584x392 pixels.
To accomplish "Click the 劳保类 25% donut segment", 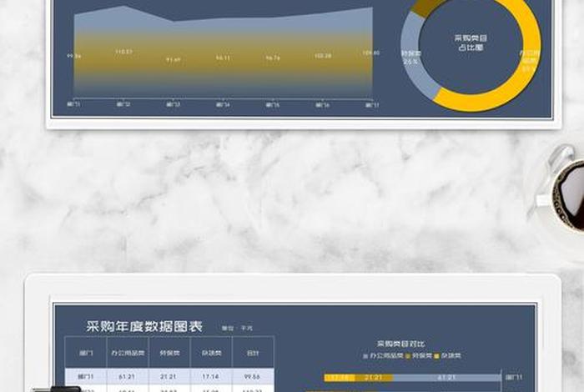I will tap(413, 58).
